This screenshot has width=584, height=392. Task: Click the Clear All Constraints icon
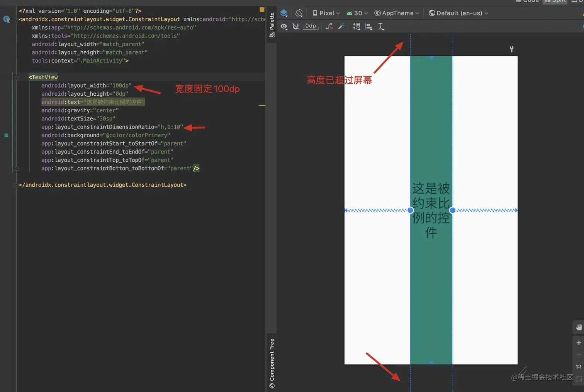click(329, 26)
